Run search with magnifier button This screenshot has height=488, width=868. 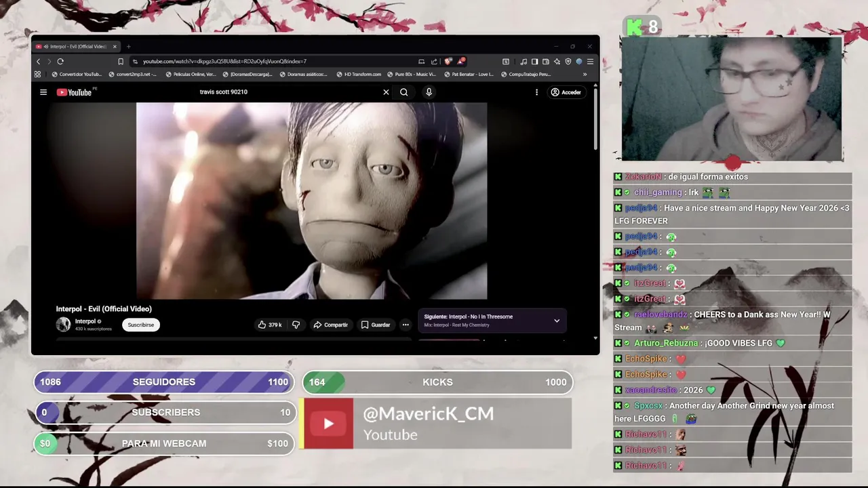(403, 92)
